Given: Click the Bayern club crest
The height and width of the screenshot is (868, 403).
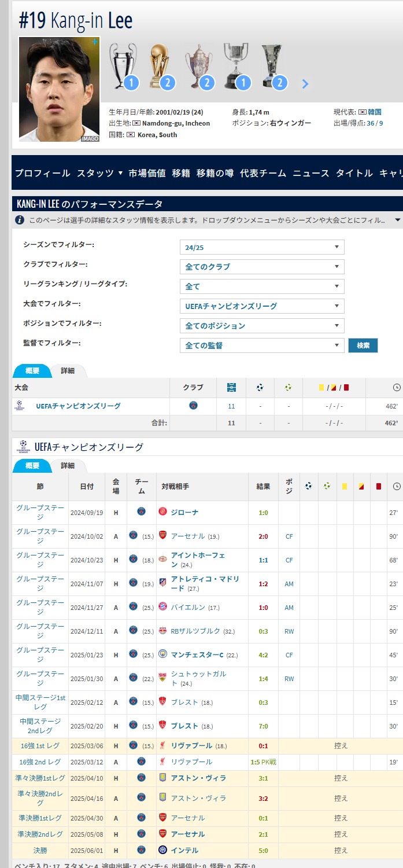Looking at the screenshot, I should [163, 606].
